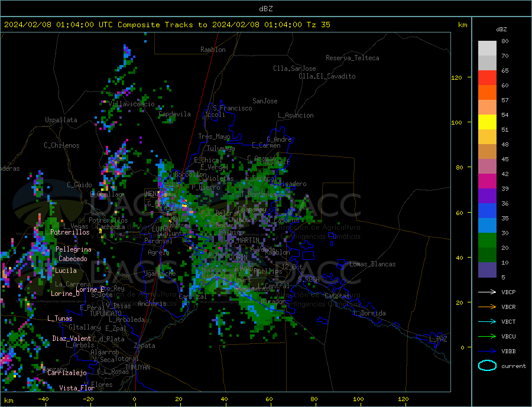Click the Perdriel map label
Screen dimensions: 532x407
coord(158,241)
